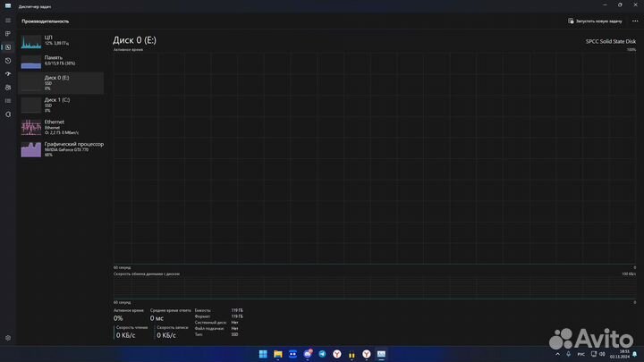Click the Диск 0 (E:) list item
644x362 pixels.
pos(61,83)
